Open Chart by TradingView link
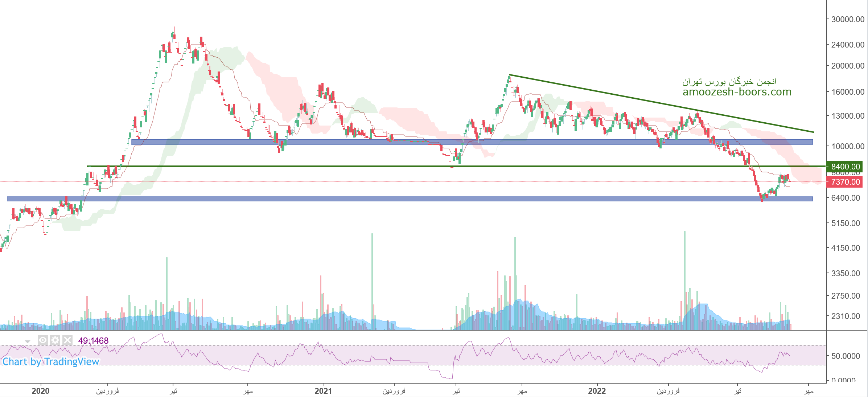 pos(51,361)
